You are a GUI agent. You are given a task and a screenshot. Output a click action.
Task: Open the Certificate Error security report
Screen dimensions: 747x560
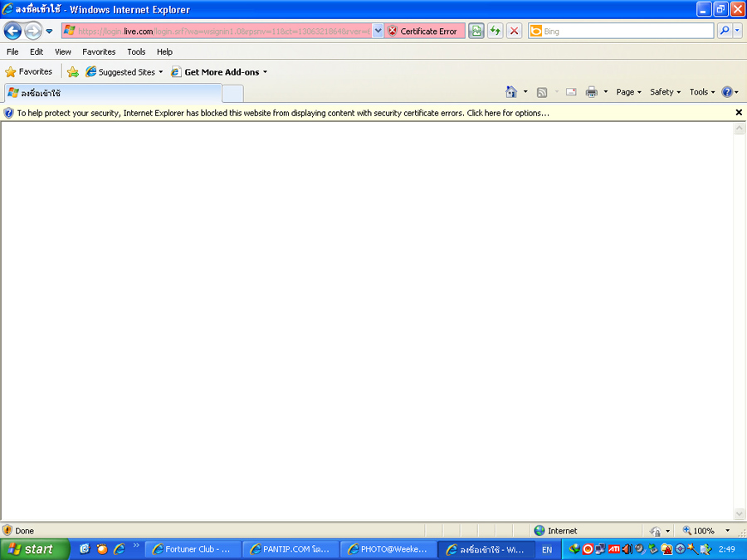click(422, 31)
